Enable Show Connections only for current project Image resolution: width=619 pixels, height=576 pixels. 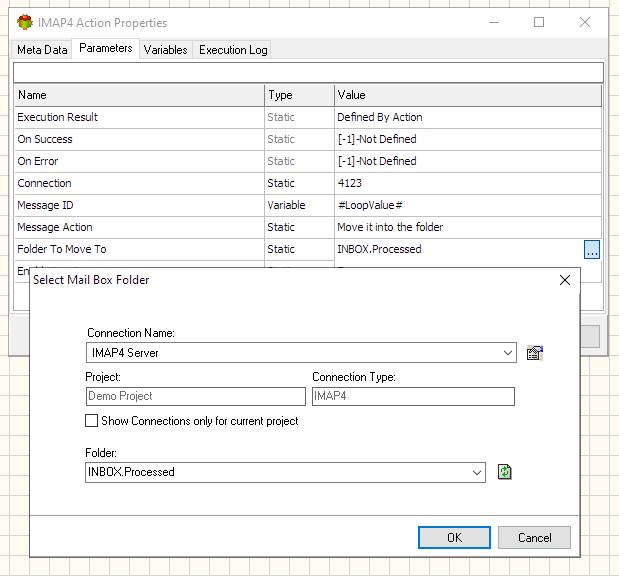click(x=92, y=420)
